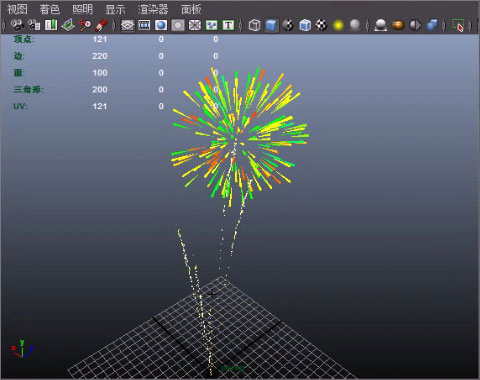Enable wireframe display cube icon

pyautogui.click(x=254, y=25)
